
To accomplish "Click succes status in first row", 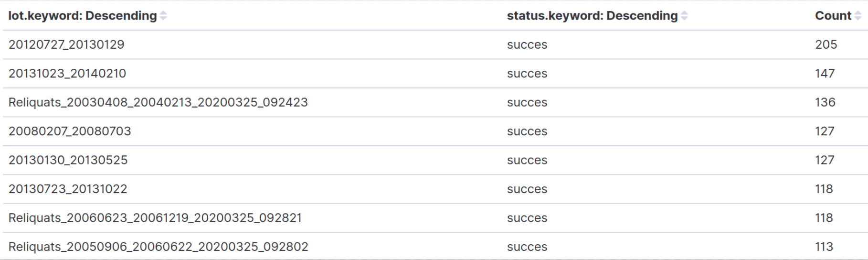I will click(x=527, y=45).
